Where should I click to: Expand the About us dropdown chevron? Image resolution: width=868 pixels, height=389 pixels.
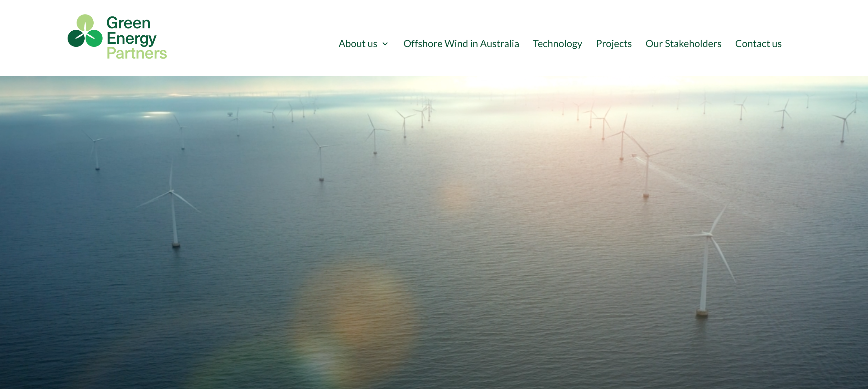[x=385, y=44]
